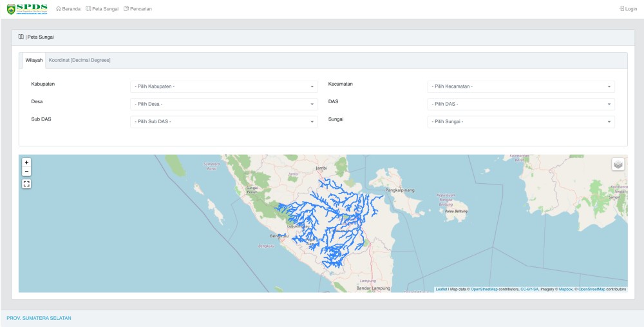Image resolution: width=644 pixels, height=327 pixels.
Task: Click the SPDS logo
Action: [x=28, y=8]
